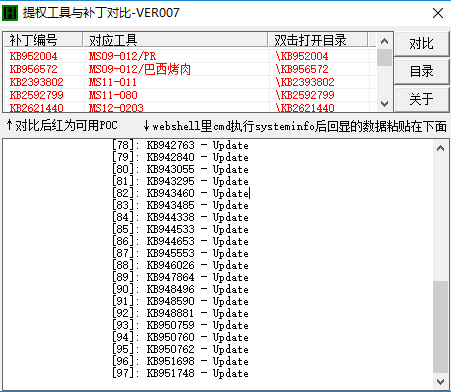Click the MS12-0203 tool cell
This screenshot has width=451, height=392.
coord(116,108)
